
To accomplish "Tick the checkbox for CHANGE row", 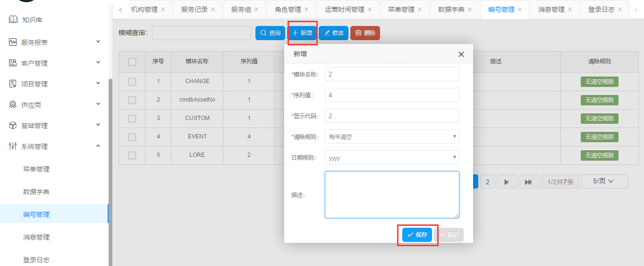I will (132, 81).
